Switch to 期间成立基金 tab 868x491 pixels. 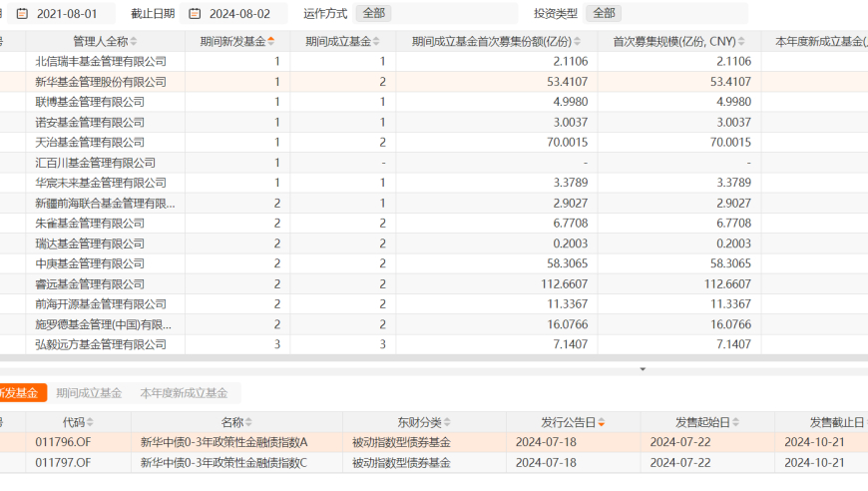(89, 393)
